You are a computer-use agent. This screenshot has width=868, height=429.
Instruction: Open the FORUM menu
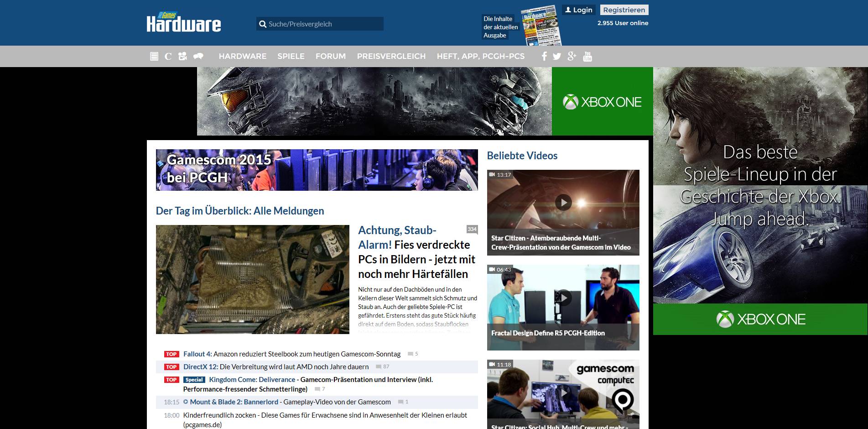tap(331, 56)
